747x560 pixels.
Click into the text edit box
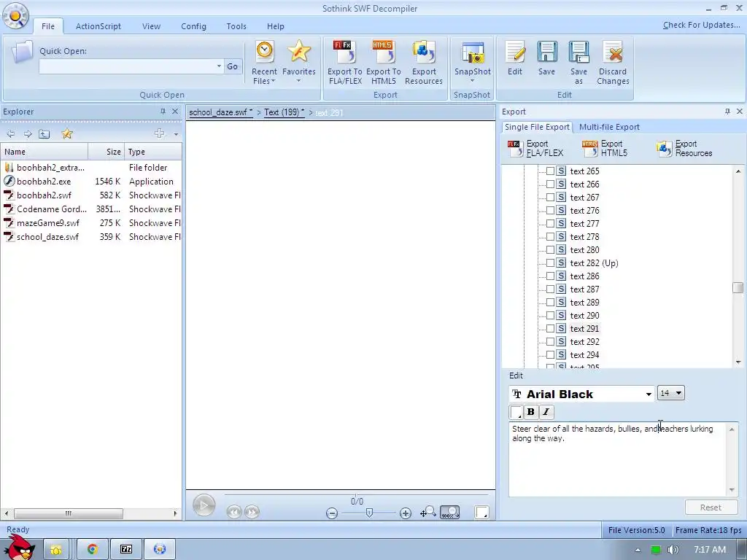tap(618, 459)
